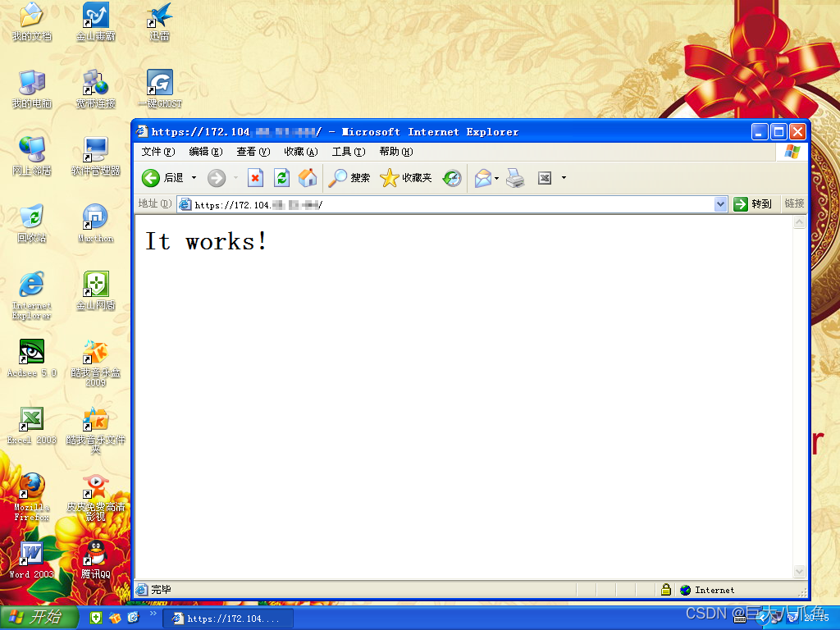The width and height of the screenshot is (840, 630).
Task: Expand the address bar dropdown
Action: tap(720, 204)
